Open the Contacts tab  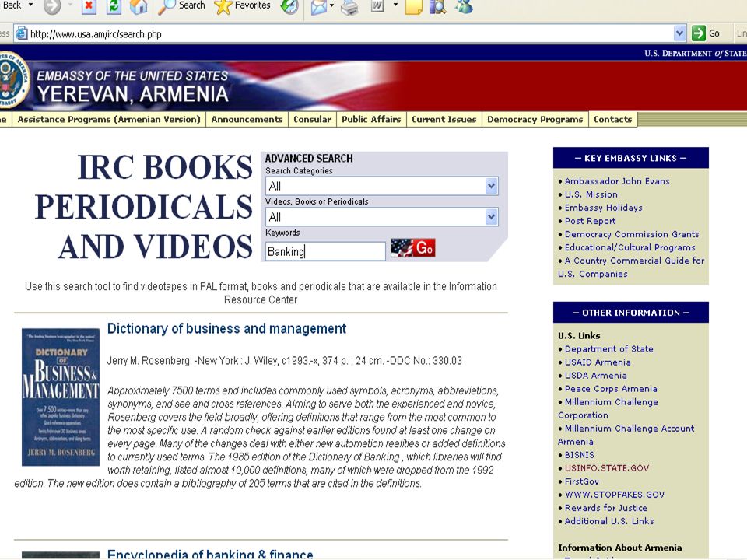pyautogui.click(x=613, y=120)
